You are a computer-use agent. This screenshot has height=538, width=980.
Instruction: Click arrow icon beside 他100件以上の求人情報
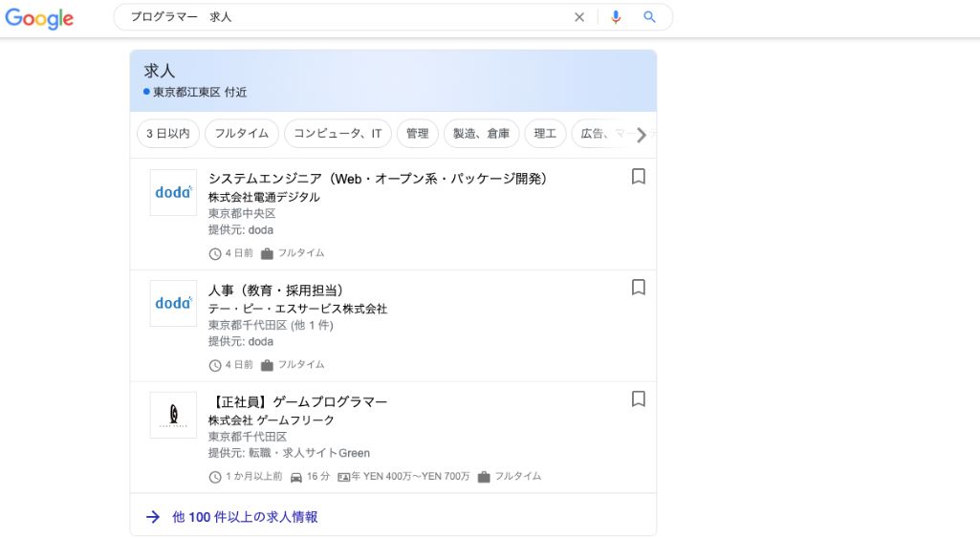point(153,517)
